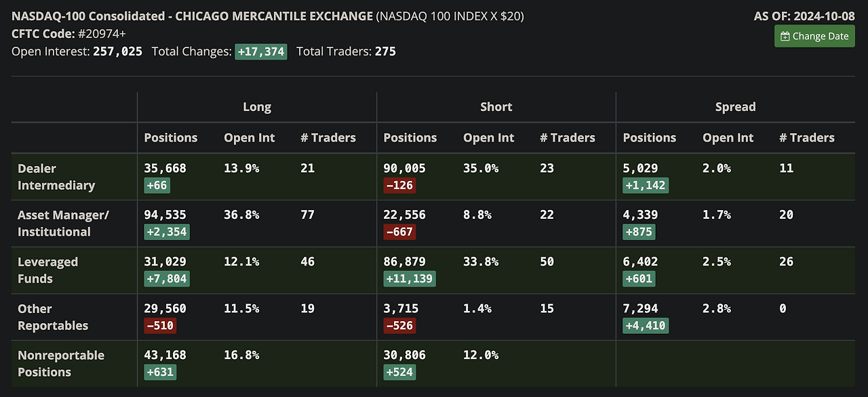Click the 16.8% nonreportable long open interest

[x=241, y=354]
